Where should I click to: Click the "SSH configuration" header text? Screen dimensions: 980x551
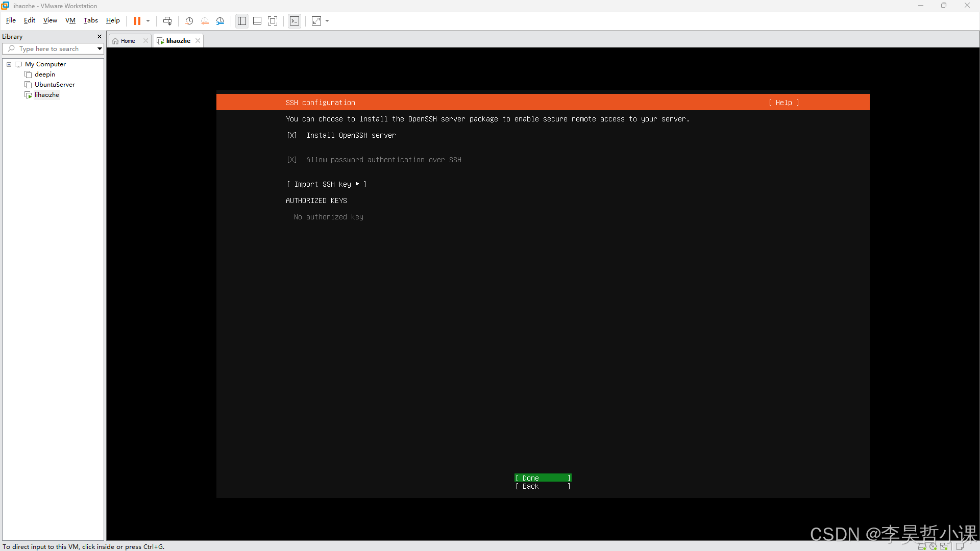click(x=321, y=103)
